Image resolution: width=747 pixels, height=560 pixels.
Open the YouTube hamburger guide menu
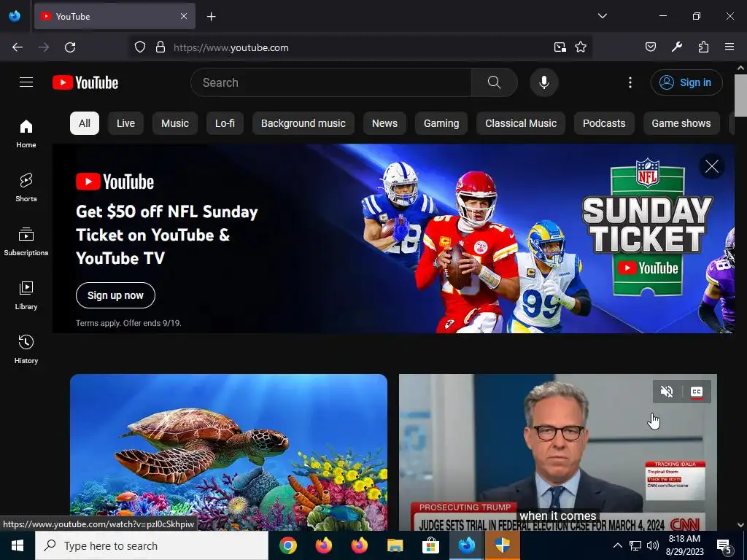26,82
